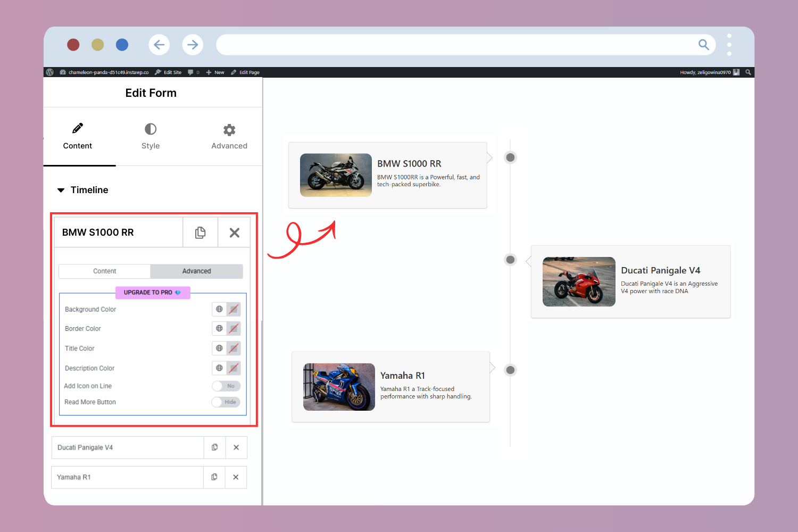Pick the Description Color swatch

click(234, 368)
